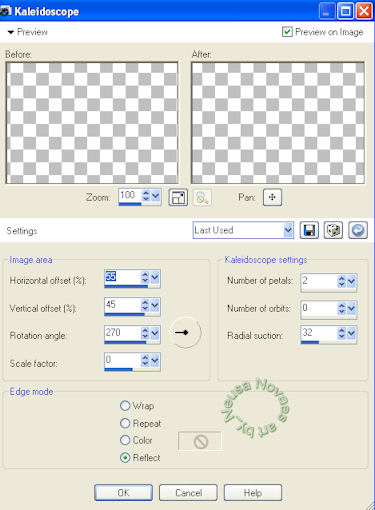Open Number of petals dropdown arrow

click(352, 281)
